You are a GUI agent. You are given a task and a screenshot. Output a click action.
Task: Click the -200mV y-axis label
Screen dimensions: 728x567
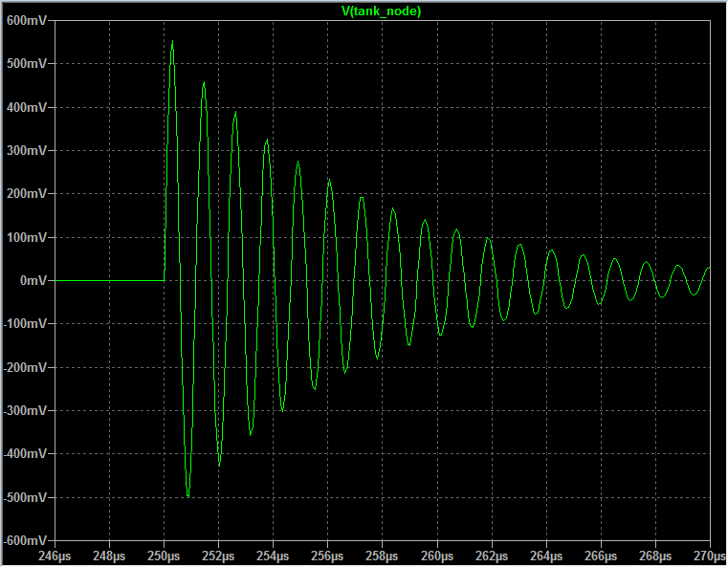pyautogui.click(x=25, y=367)
